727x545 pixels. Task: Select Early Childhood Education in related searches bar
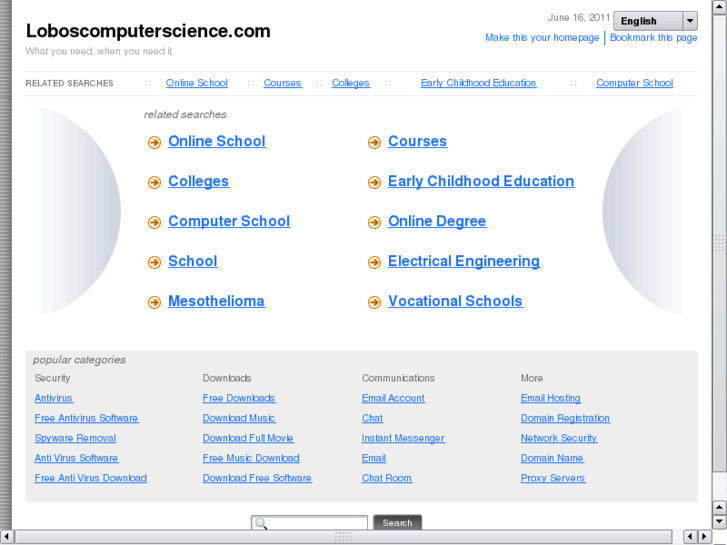point(478,83)
